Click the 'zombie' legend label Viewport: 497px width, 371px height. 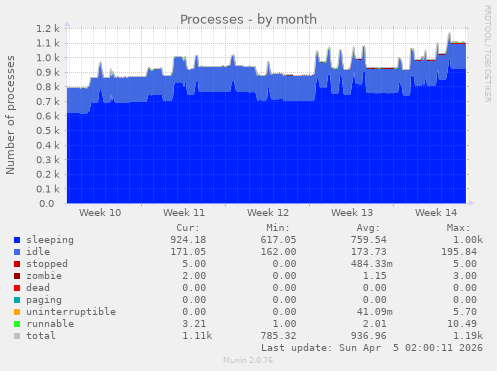[x=44, y=276]
